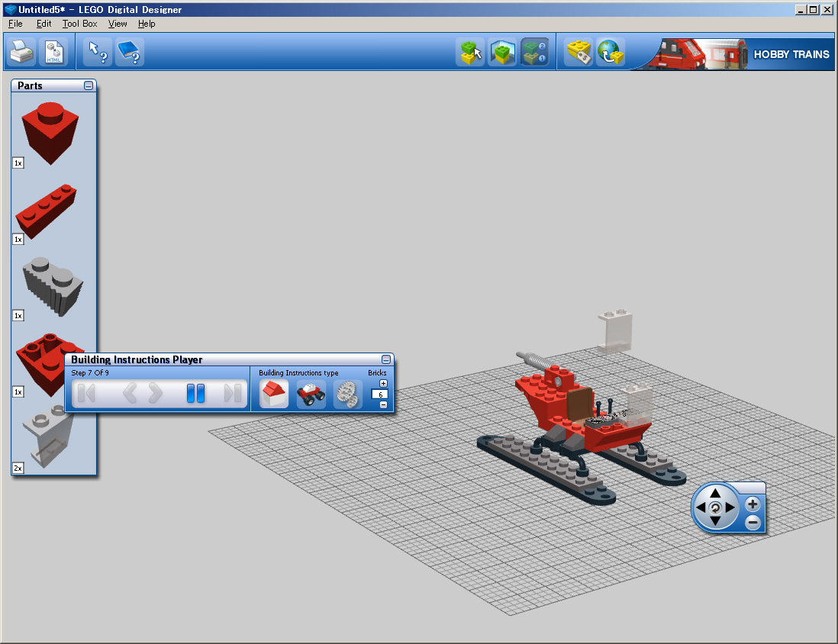
Task: Choose the gears building instructions type
Action: (x=347, y=394)
